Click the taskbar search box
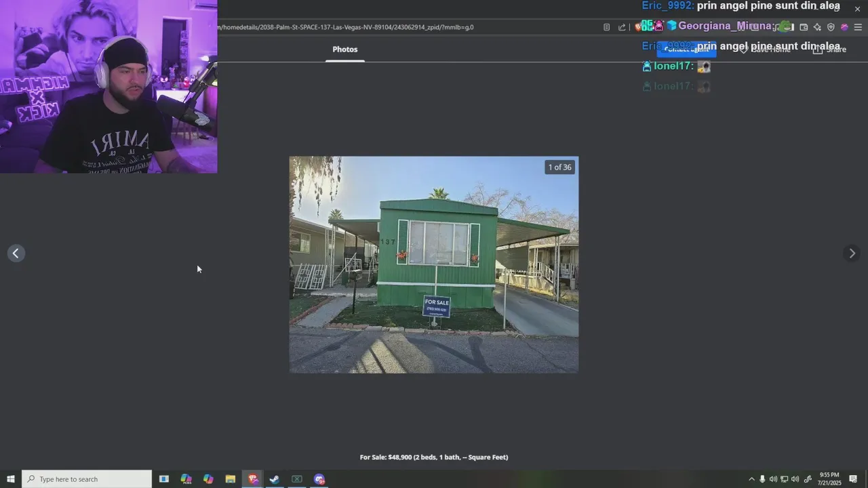This screenshot has width=868, height=488. click(x=87, y=479)
